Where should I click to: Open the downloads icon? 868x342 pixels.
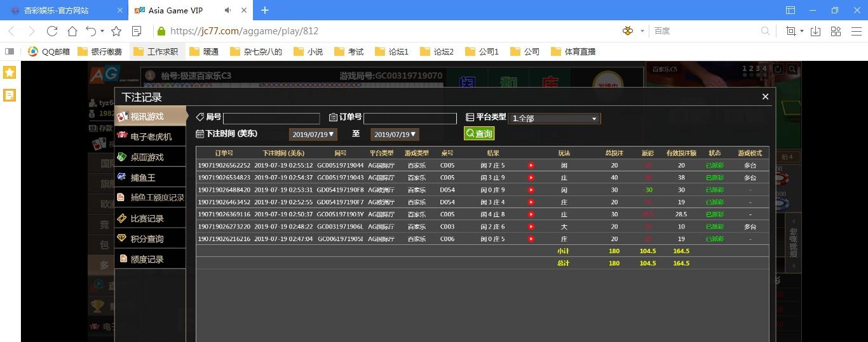pos(816,30)
